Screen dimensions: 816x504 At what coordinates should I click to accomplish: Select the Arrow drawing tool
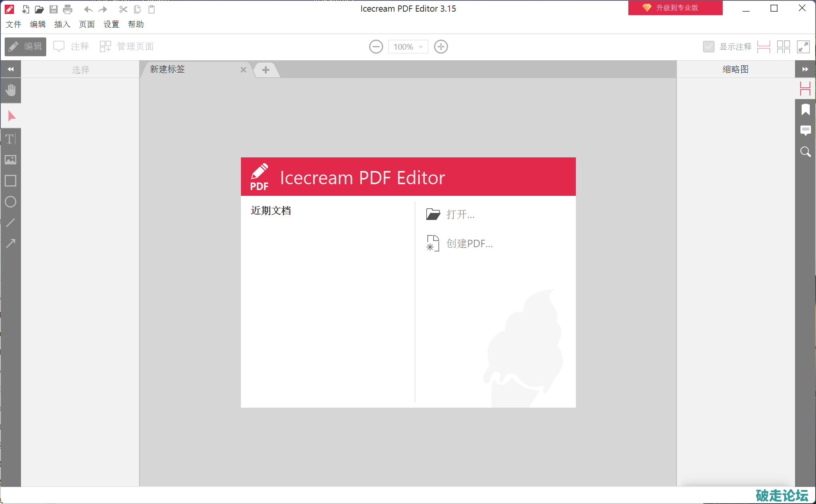(x=10, y=243)
